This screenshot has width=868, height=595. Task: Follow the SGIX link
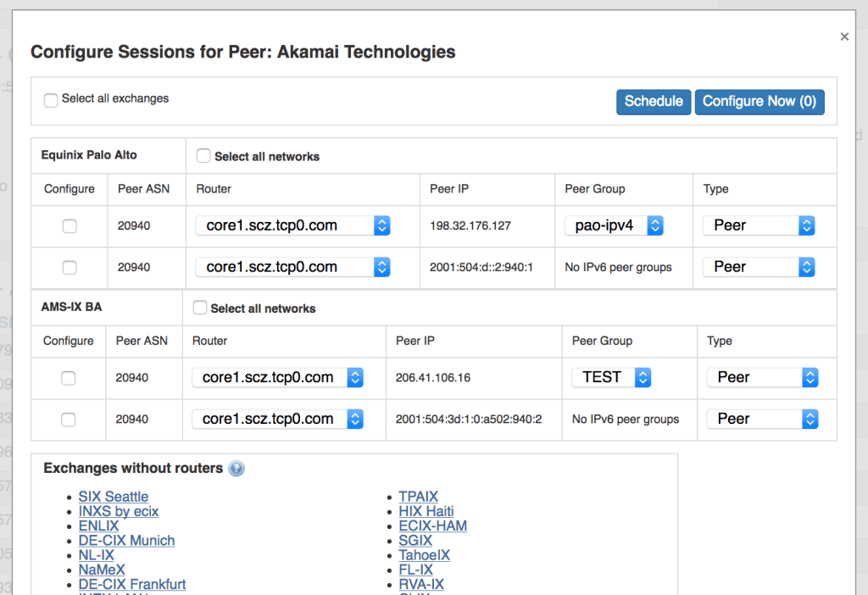(415, 541)
